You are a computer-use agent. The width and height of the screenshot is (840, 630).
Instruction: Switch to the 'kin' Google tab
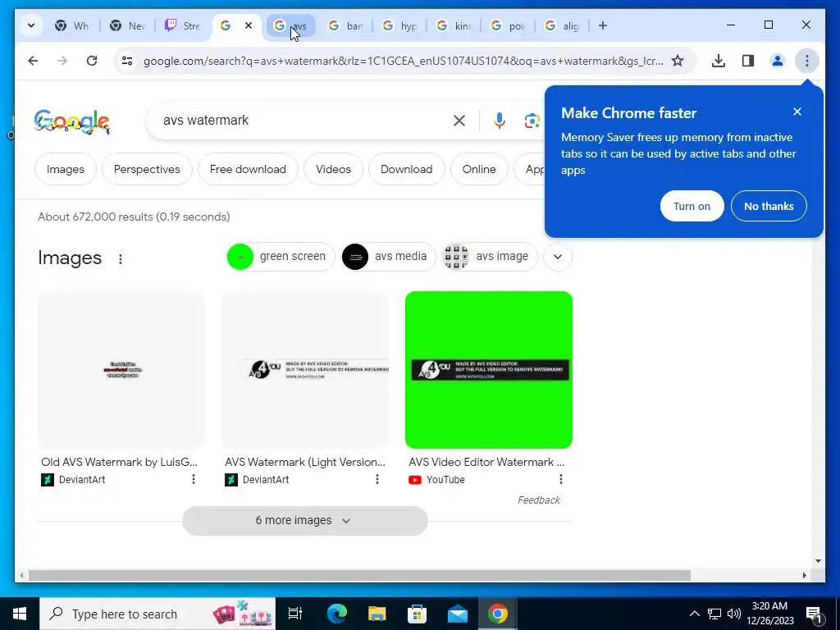453,25
